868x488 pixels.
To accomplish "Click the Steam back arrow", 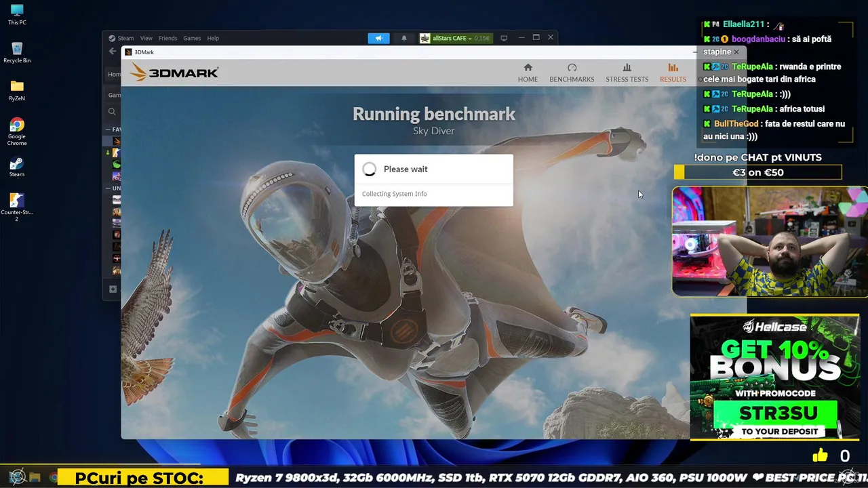I will coord(113,52).
